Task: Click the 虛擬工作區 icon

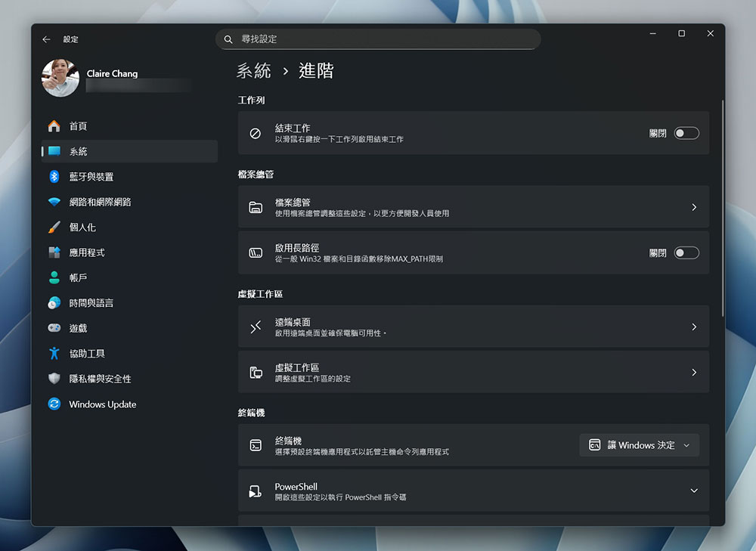Action: [255, 372]
